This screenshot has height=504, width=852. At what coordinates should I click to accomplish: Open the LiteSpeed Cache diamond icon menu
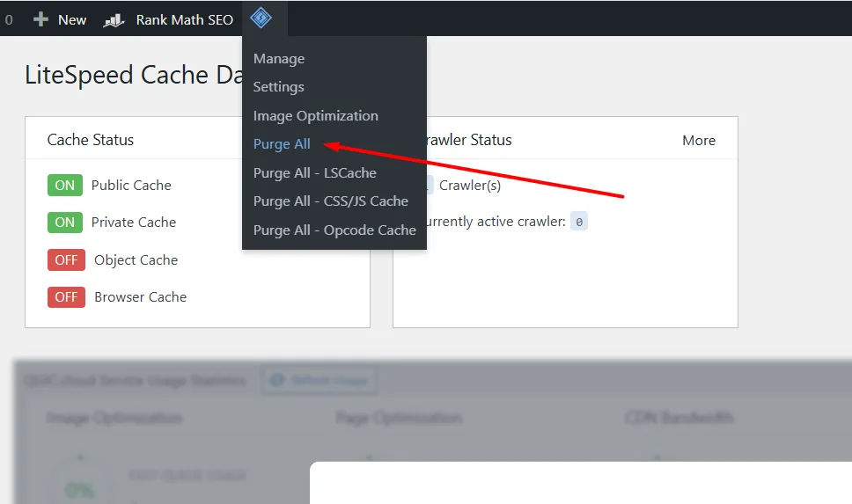tap(261, 18)
